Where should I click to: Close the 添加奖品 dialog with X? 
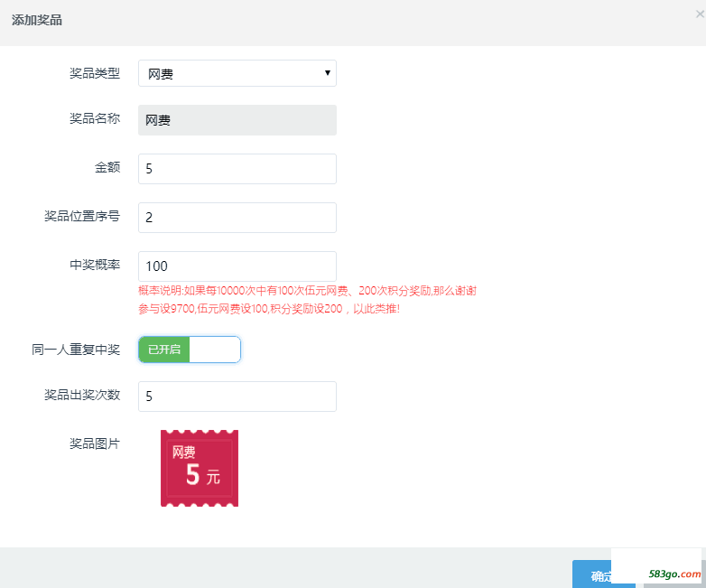700,14
